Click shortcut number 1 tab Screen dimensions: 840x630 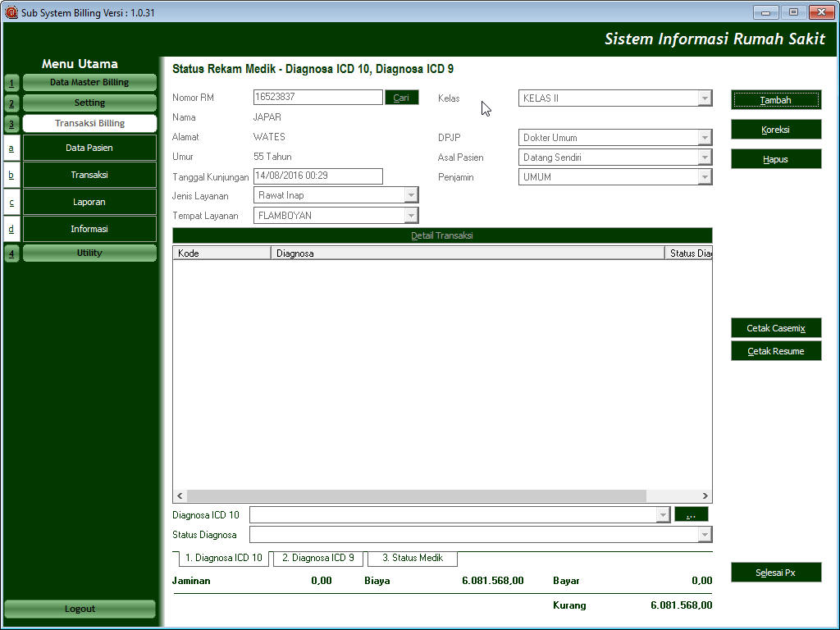pyautogui.click(x=11, y=83)
